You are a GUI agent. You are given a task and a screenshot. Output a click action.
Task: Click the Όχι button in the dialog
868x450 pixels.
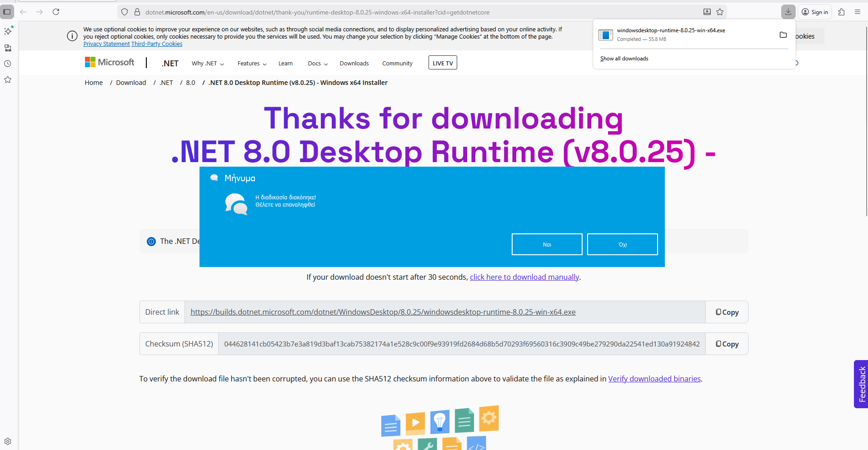tap(622, 244)
